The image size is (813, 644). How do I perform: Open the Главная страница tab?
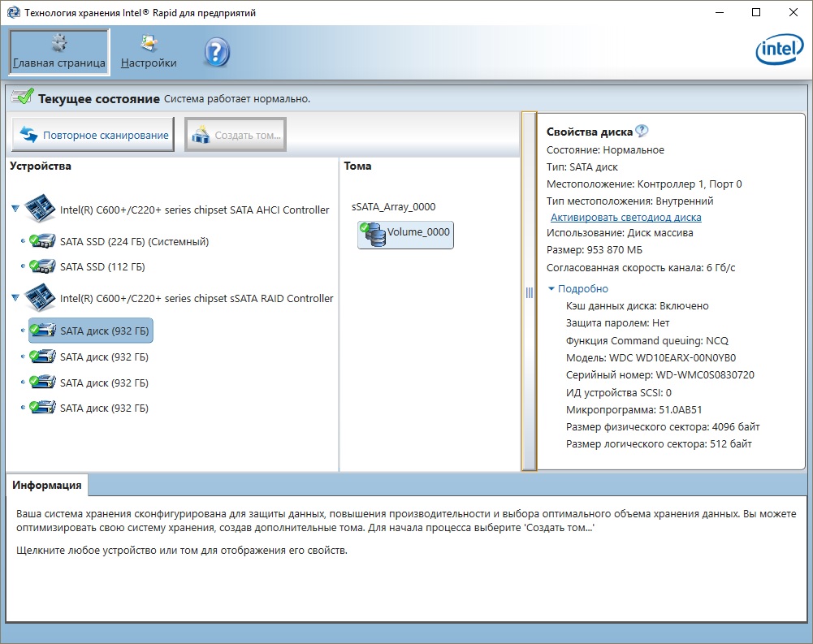[59, 53]
